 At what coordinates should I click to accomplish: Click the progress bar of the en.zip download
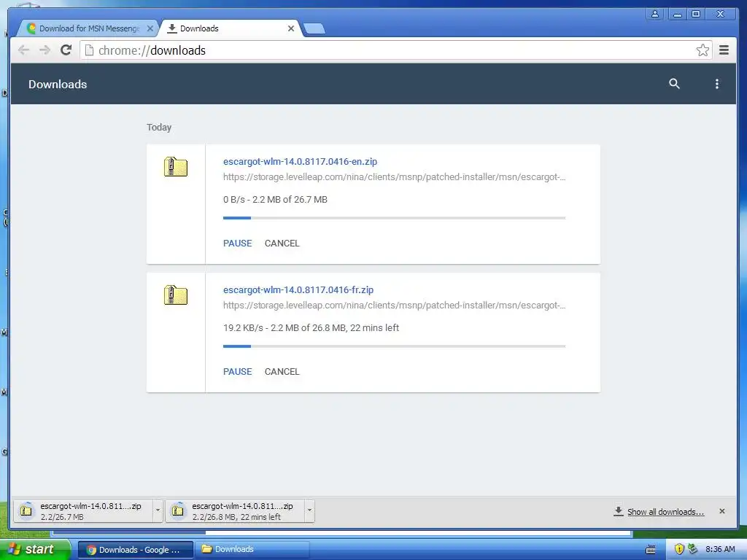tap(395, 218)
